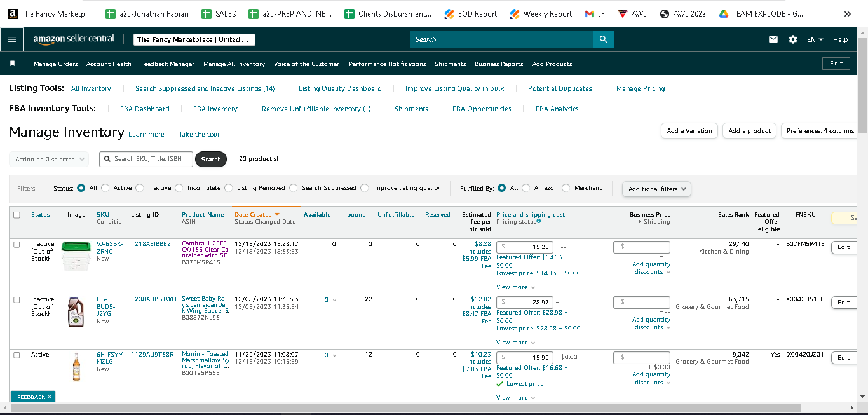Click the Search SKU, Title, ISBN field
This screenshot has width=868, height=415.
[146, 159]
